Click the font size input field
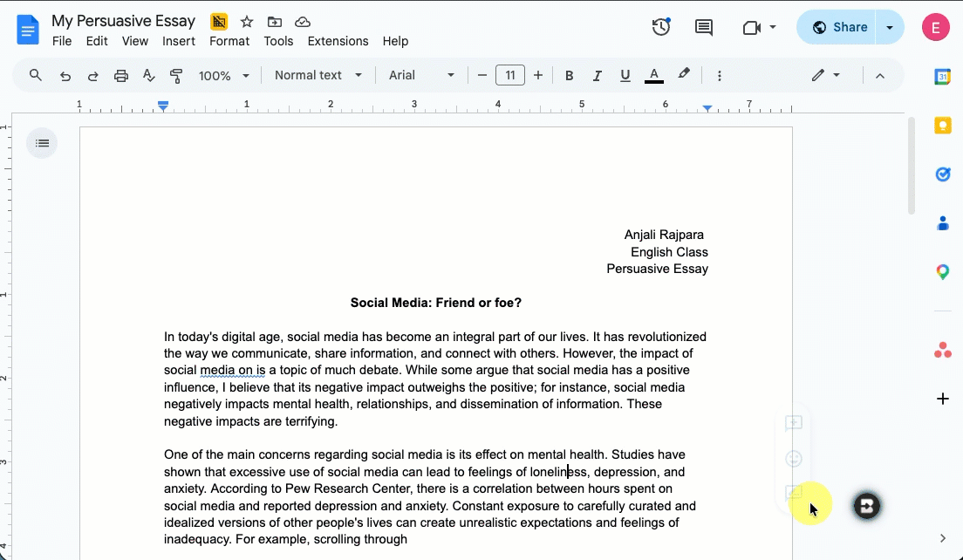This screenshot has width=963, height=560. point(509,76)
